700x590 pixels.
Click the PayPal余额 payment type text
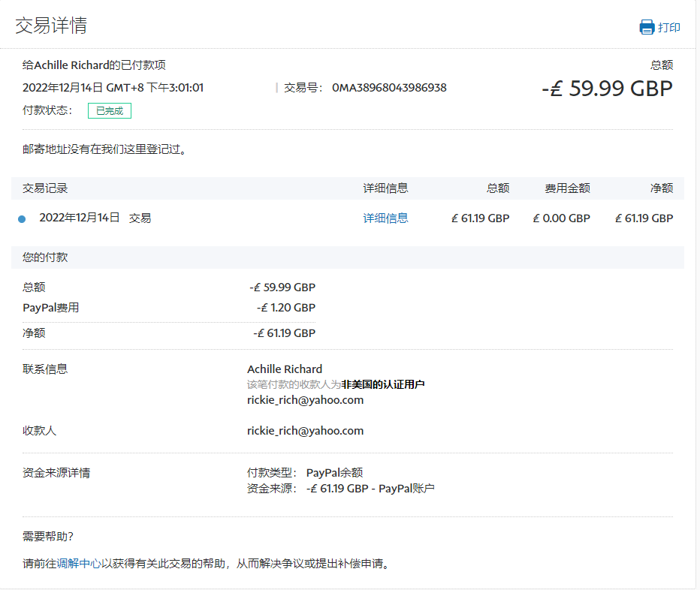tap(334, 473)
